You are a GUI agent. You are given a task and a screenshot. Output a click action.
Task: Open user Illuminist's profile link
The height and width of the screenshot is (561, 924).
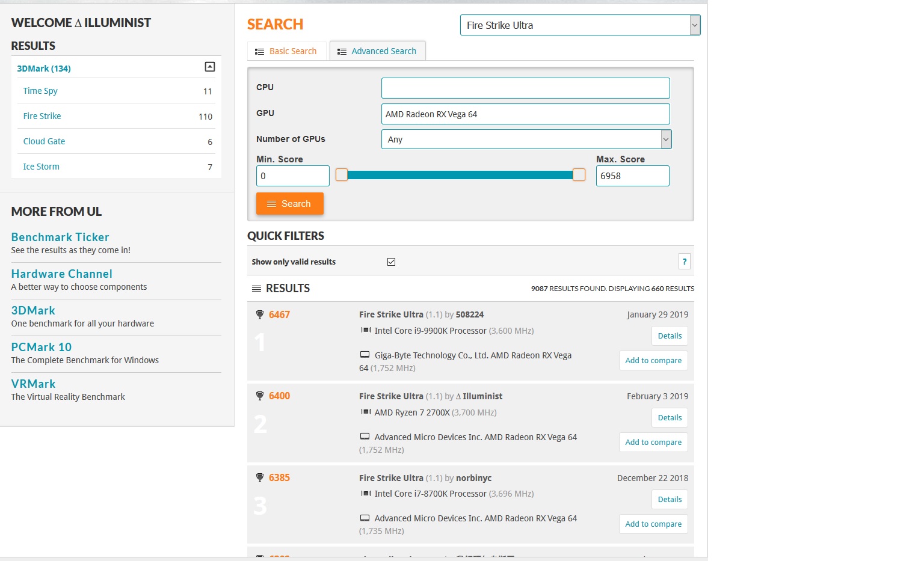(479, 396)
